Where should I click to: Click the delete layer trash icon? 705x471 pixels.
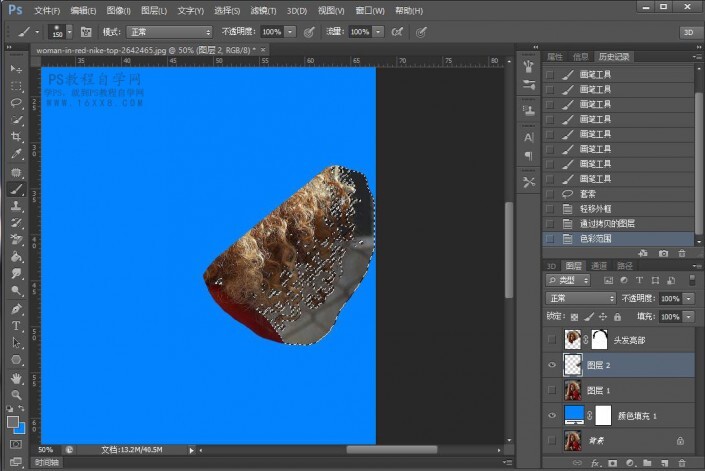pos(682,463)
